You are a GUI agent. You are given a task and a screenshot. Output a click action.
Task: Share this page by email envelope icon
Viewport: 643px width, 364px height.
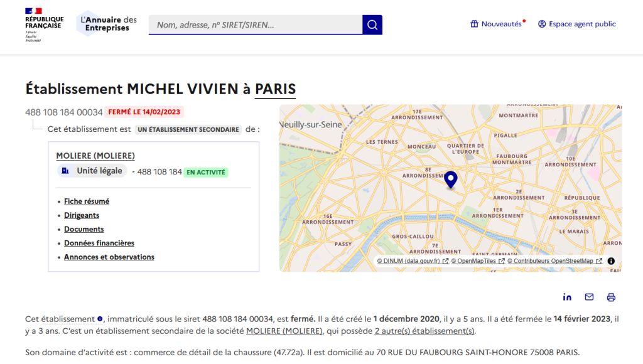[589, 297]
